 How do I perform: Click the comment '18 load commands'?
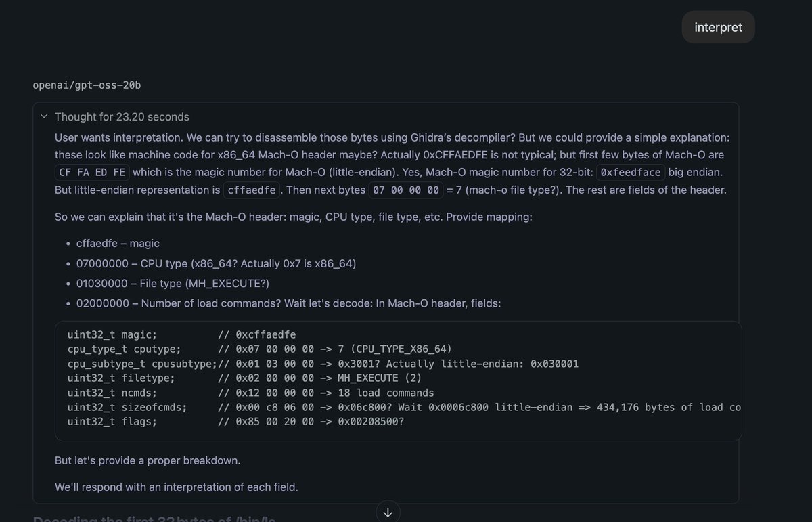[x=386, y=393]
